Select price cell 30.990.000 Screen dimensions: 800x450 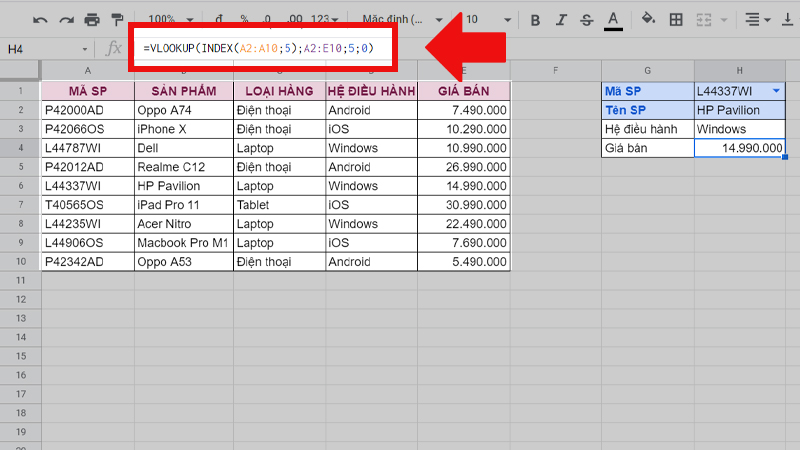point(463,205)
